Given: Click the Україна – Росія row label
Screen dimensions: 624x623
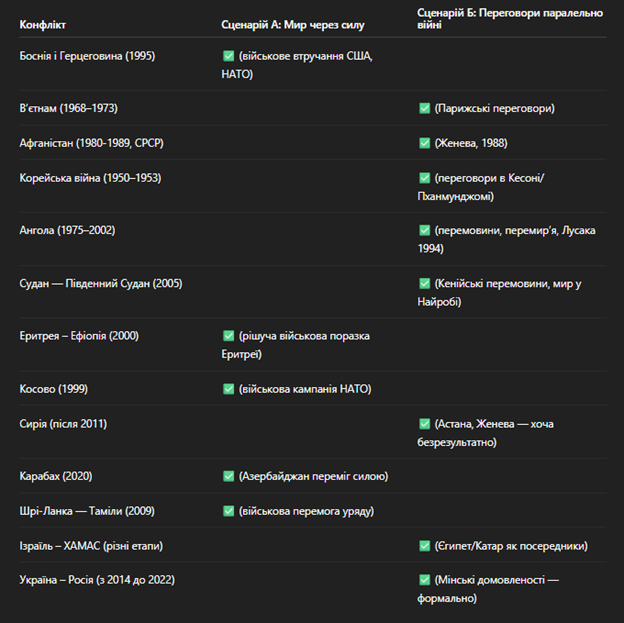Looking at the screenshot, I should pos(97,580).
